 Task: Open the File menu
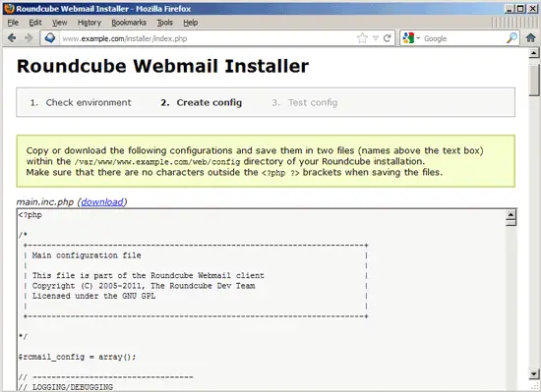pos(13,23)
